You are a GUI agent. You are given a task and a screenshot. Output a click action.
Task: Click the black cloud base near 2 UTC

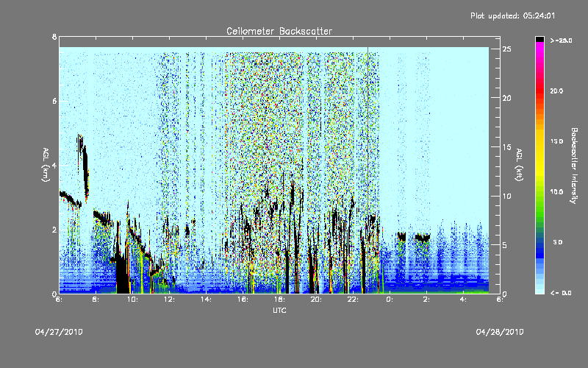(423, 237)
